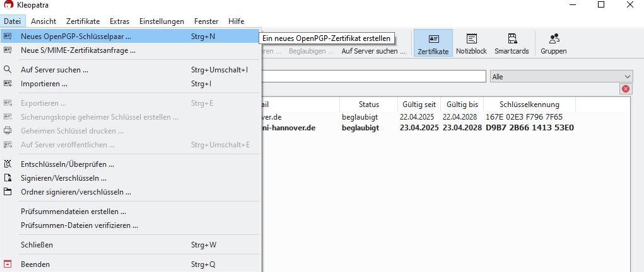Click the Exportieren menu icon
Image resolution: width=644 pixels, height=272 pixels.
(8, 103)
